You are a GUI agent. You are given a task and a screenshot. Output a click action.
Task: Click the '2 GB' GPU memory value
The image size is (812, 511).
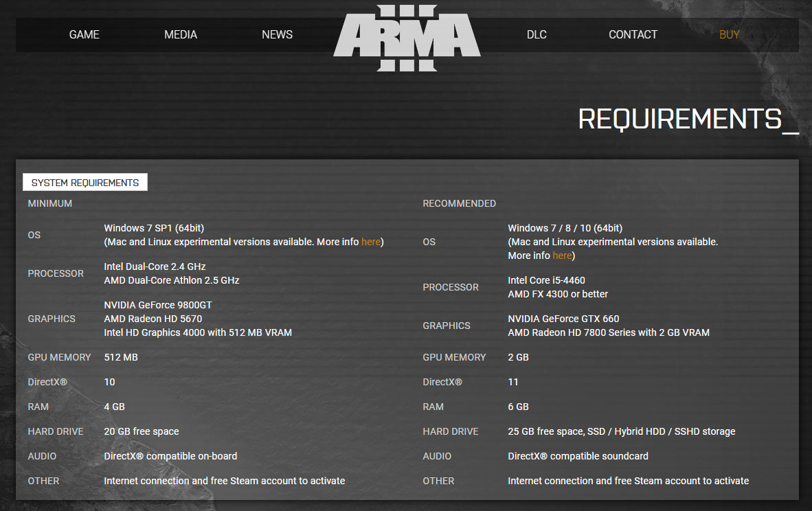[x=518, y=357]
